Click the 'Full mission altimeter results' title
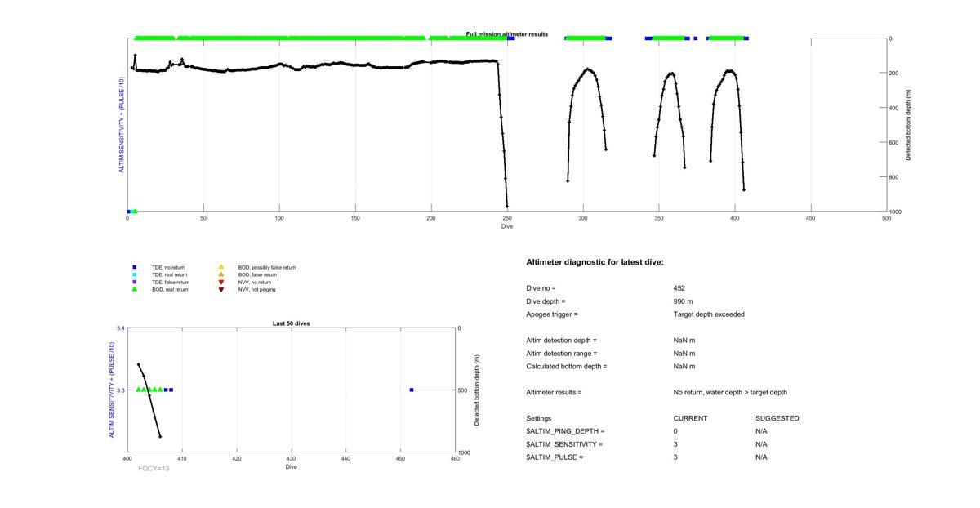Screen dimensions: 980x508 507,34
